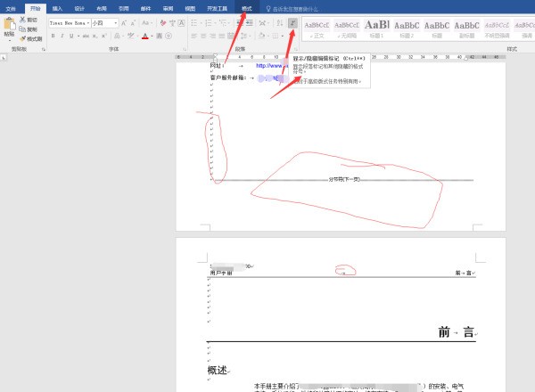
Task: Toggle the numbered list button
Action: click(209, 23)
